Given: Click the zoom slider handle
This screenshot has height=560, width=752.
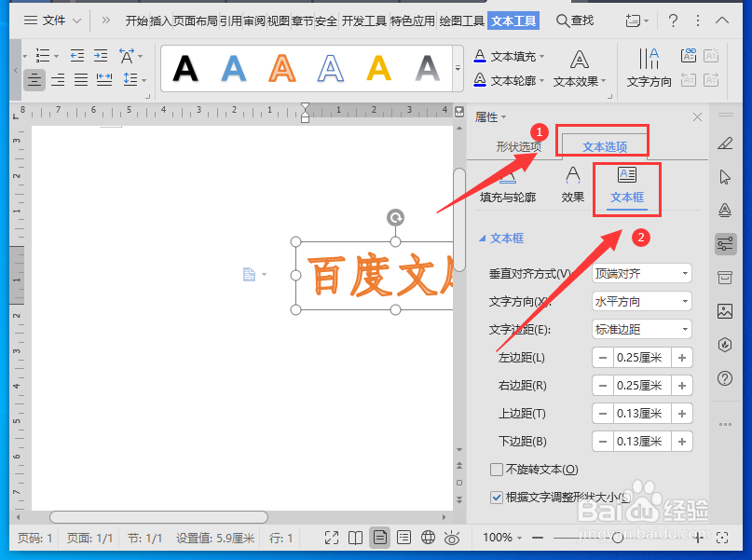Looking at the screenshot, I should pos(618,538).
